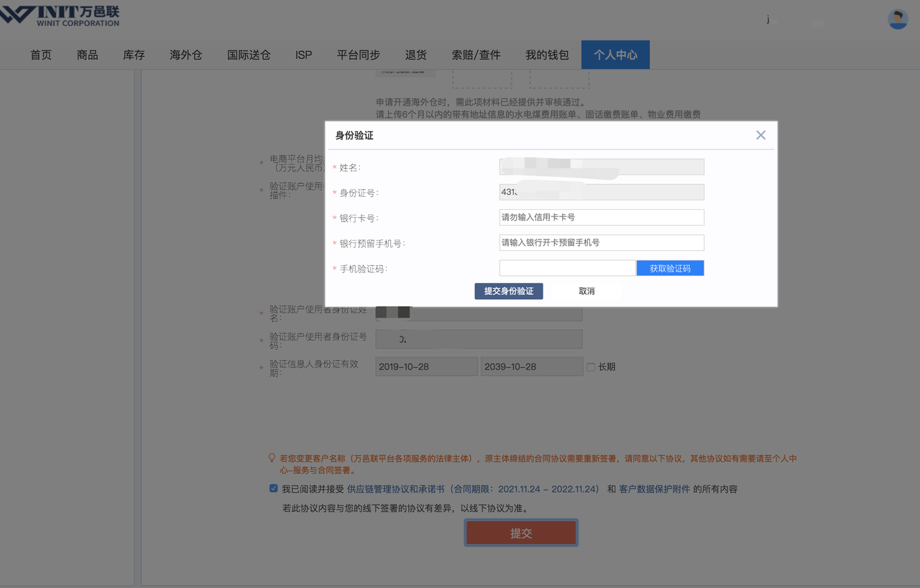Open the 个人中心 tab
Image resolution: width=920 pixels, height=588 pixels.
point(615,55)
